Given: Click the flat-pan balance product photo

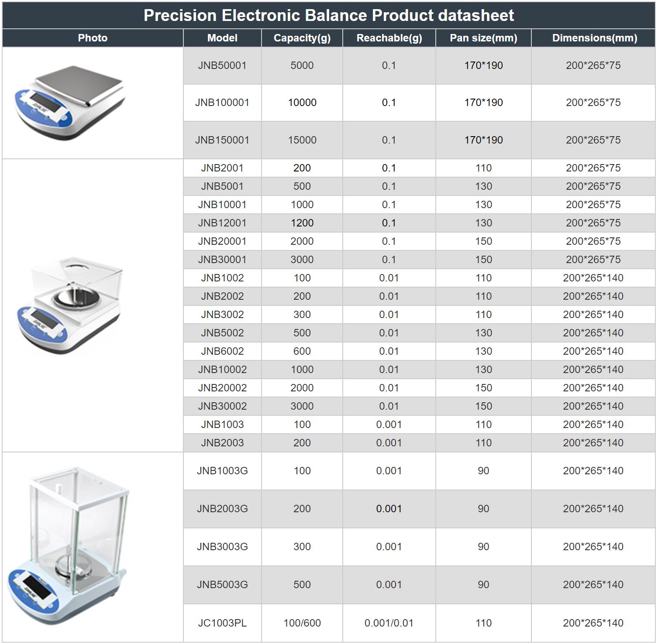Looking at the screenshot, I should coord(71,103).
